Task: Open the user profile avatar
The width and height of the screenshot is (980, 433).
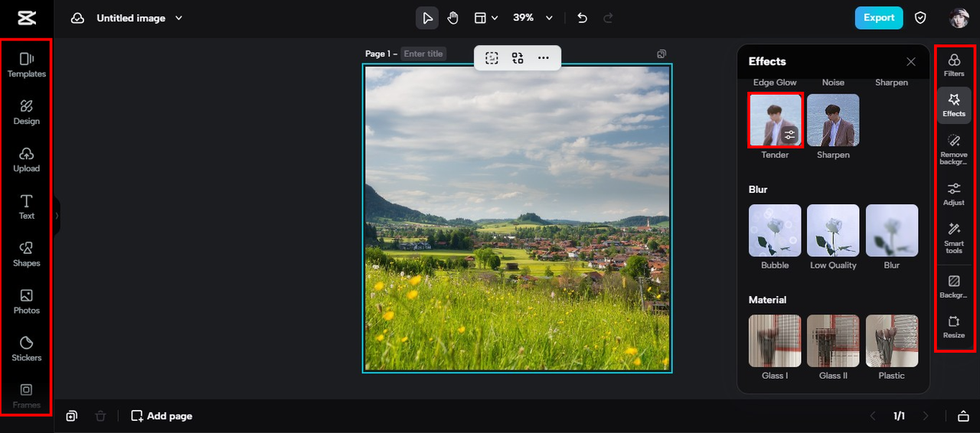Action: [x=959, y=18]
